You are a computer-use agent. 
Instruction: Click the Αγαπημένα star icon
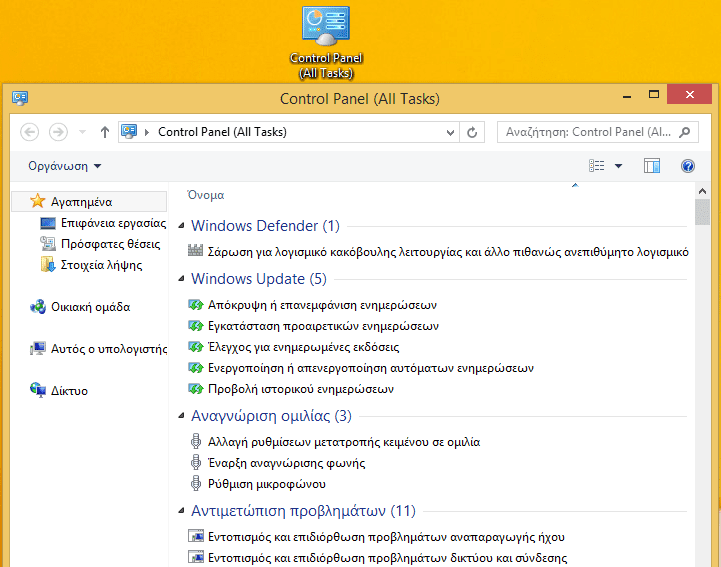[37, 201]
